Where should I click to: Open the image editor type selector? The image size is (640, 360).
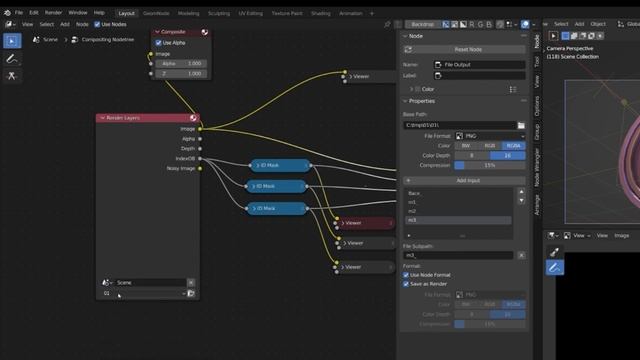click(x=553, y=236)
